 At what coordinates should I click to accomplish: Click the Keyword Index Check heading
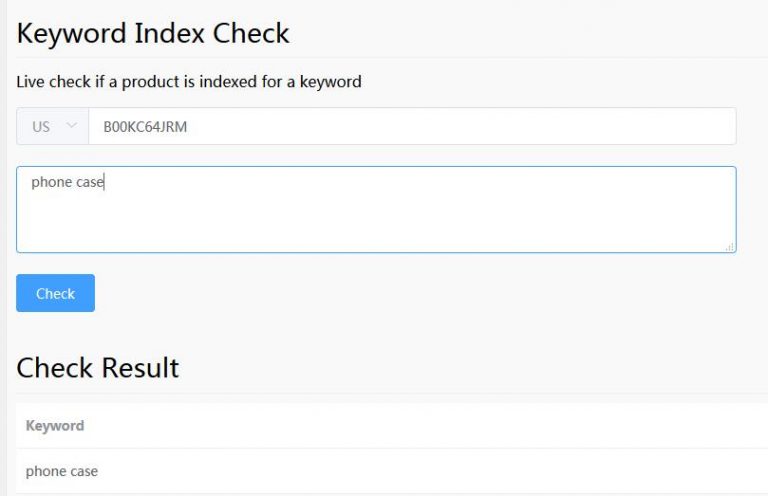click(153, 33)
